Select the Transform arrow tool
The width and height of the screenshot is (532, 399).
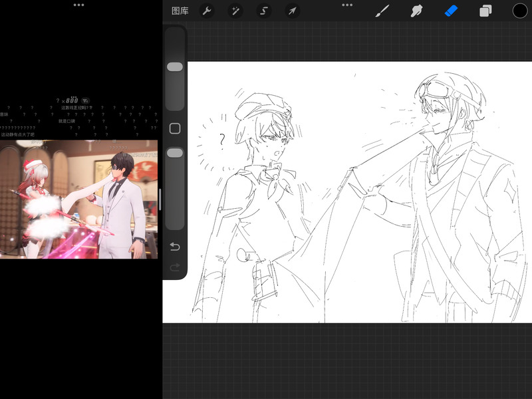coord(292,11)
